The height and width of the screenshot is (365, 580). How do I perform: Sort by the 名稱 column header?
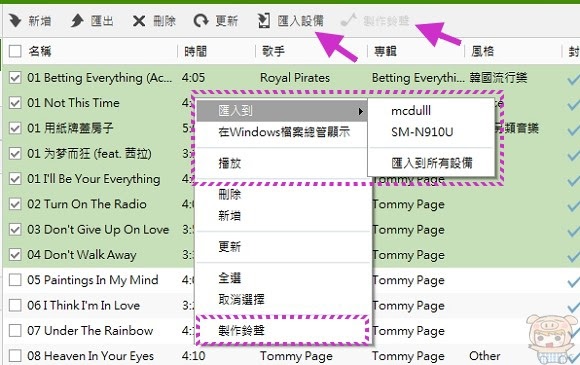40,51
